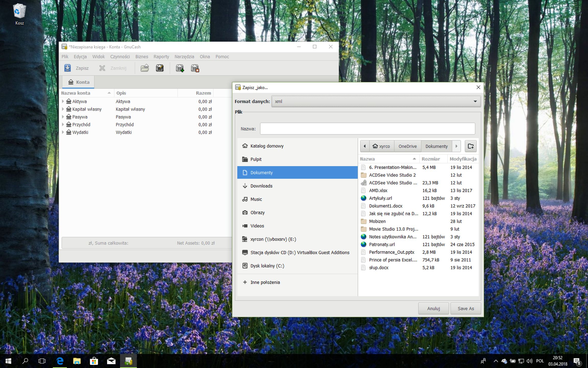Click the delete account toolbar icon
588x368 pixels.
pos(195,68)
